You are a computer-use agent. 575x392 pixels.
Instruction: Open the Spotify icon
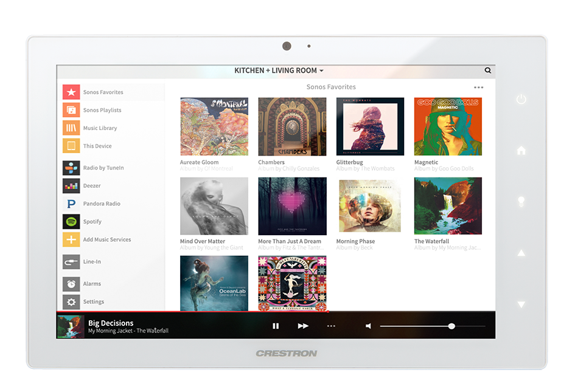coord(71,222)
